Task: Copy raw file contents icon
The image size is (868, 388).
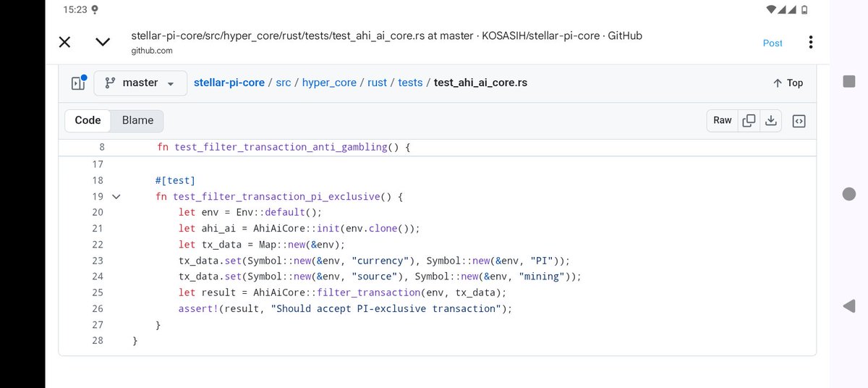Action: [x=749, y=120]
